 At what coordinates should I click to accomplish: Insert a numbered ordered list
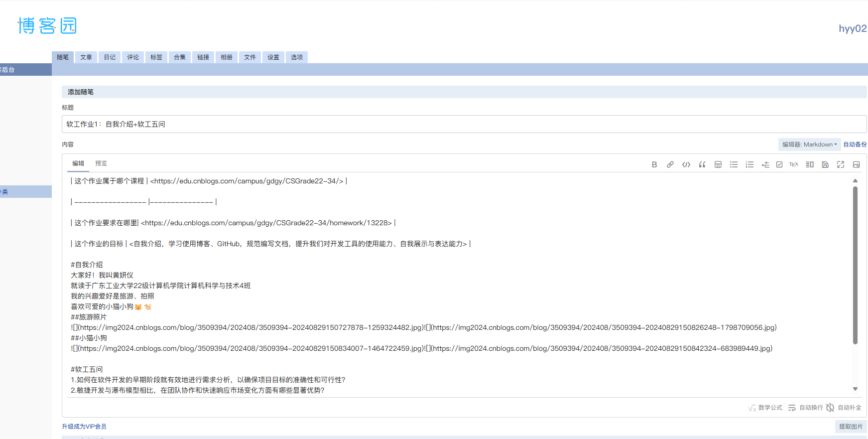[x=749, y=164]
